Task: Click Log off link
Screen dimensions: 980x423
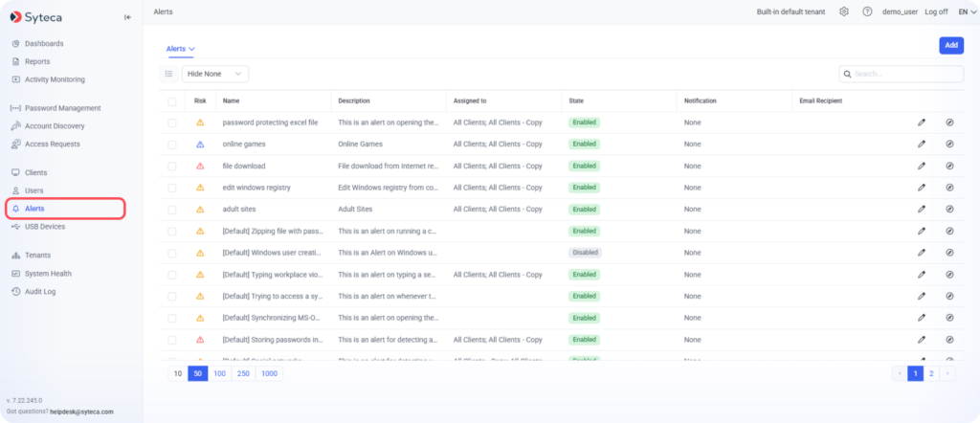Action: tap(936, 11)
